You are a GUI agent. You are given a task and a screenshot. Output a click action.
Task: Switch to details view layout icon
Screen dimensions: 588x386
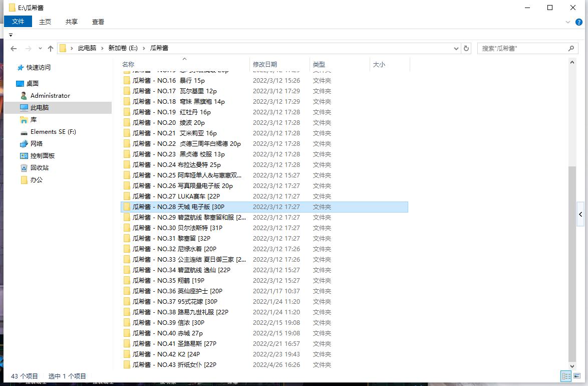pos(566,376)
